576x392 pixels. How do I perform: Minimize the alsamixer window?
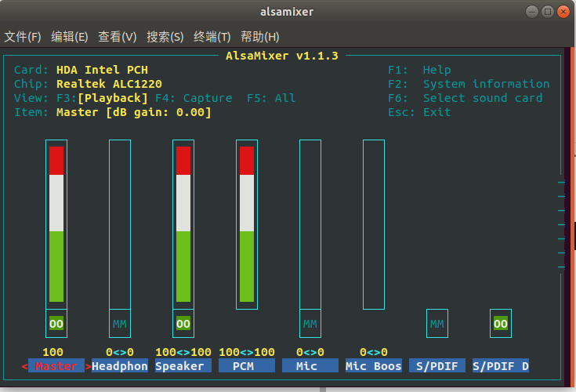click(x=532, y=12)
